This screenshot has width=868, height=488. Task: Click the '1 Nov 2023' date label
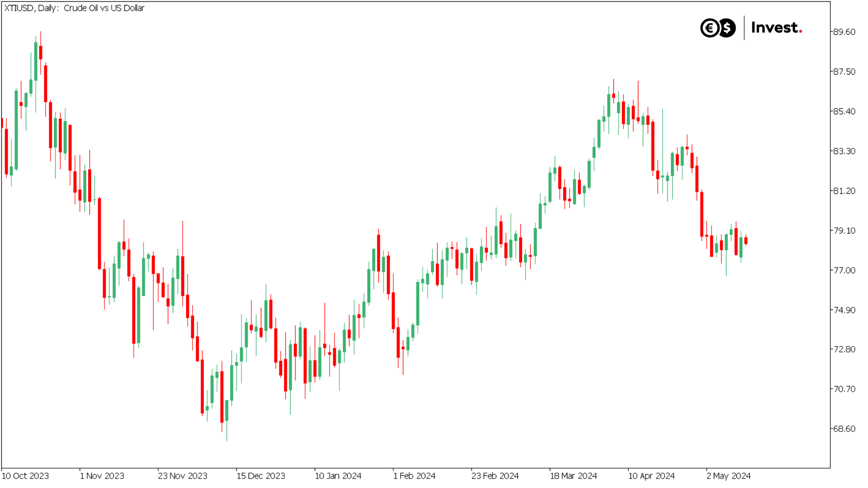tap(102, 476)
